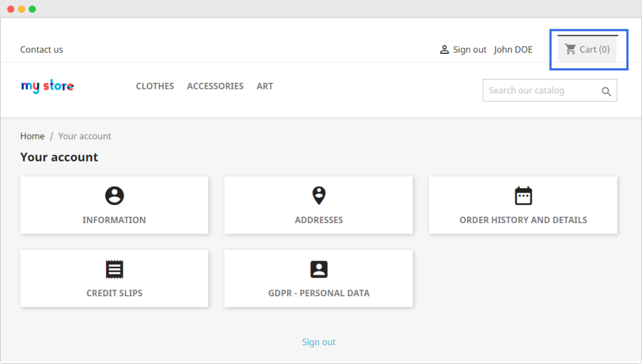Click the shopping cart icon
The width and height of the screenshot is (642, 364).
[x=570, y=49]
